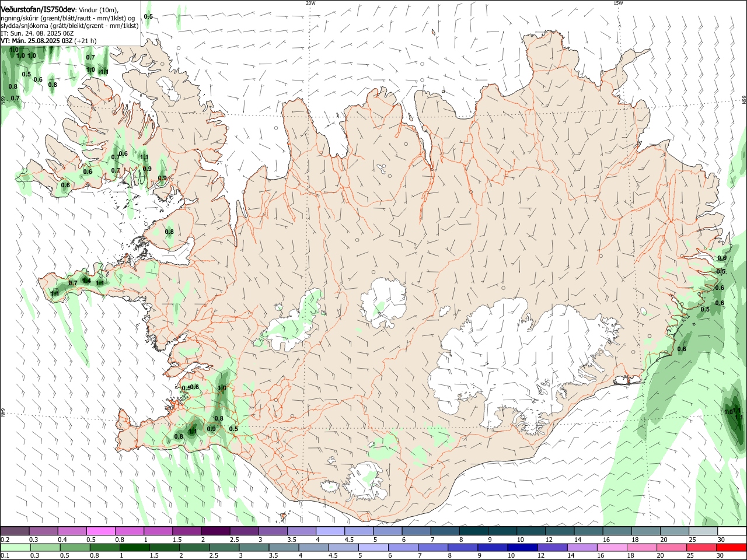Select the 'rigning/skúrir' description line
747x560 pixels.
click(68, 18)
